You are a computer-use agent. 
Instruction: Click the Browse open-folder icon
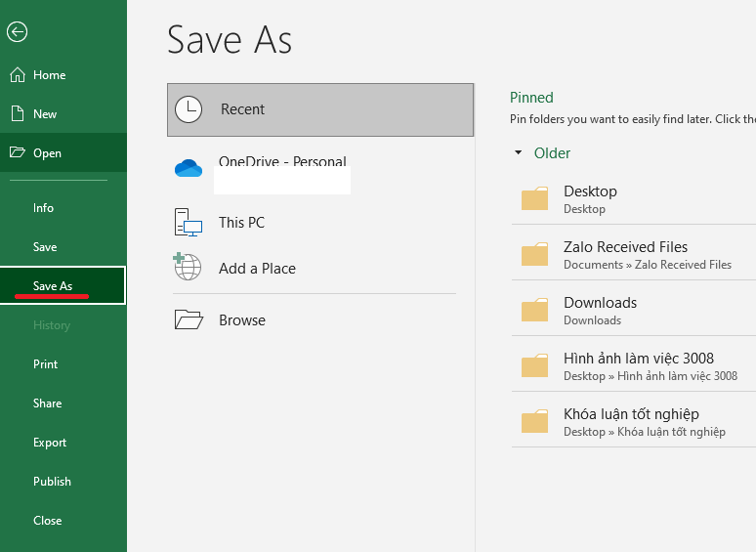(189, 319)
